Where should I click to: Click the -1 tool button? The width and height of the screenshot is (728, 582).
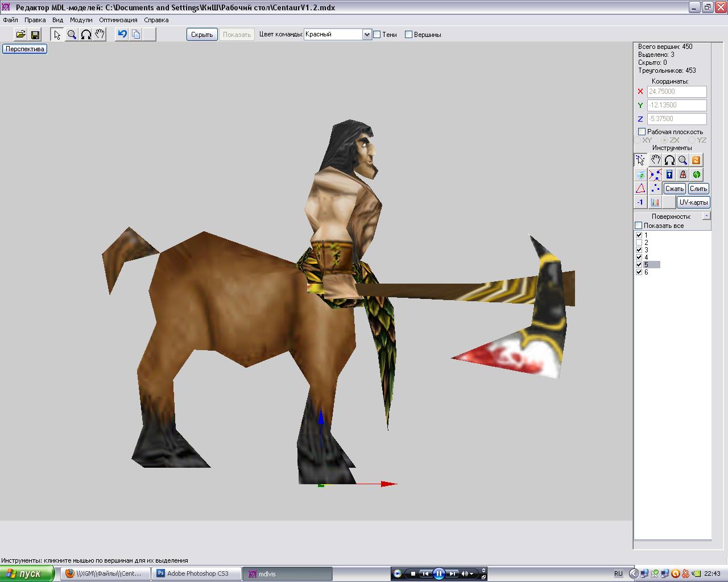click(x=641, y=202)
